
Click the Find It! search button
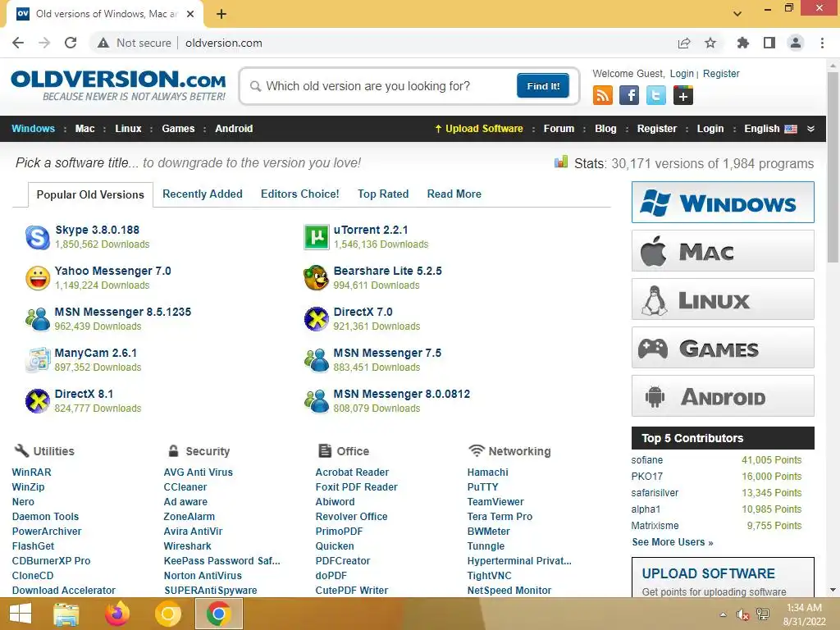[x=543, y=85]
